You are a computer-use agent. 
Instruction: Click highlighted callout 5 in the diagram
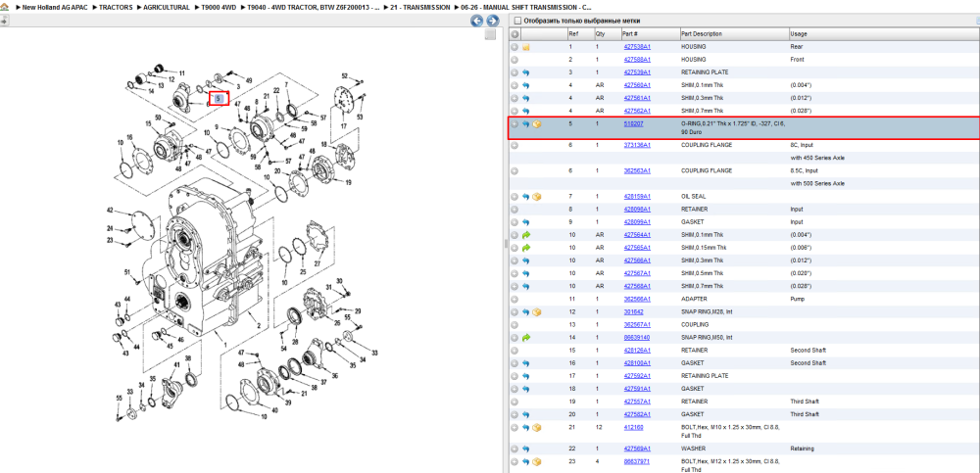[x=219, y=99]
